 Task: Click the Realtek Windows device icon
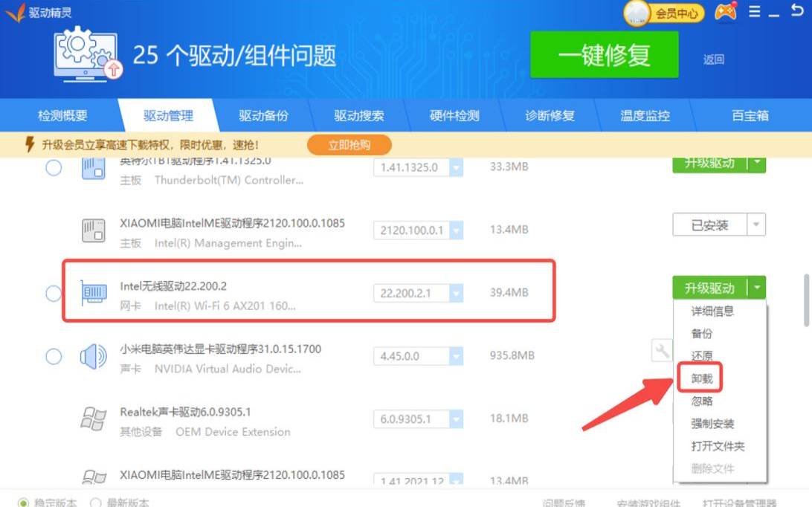click(x=94, y=419)
